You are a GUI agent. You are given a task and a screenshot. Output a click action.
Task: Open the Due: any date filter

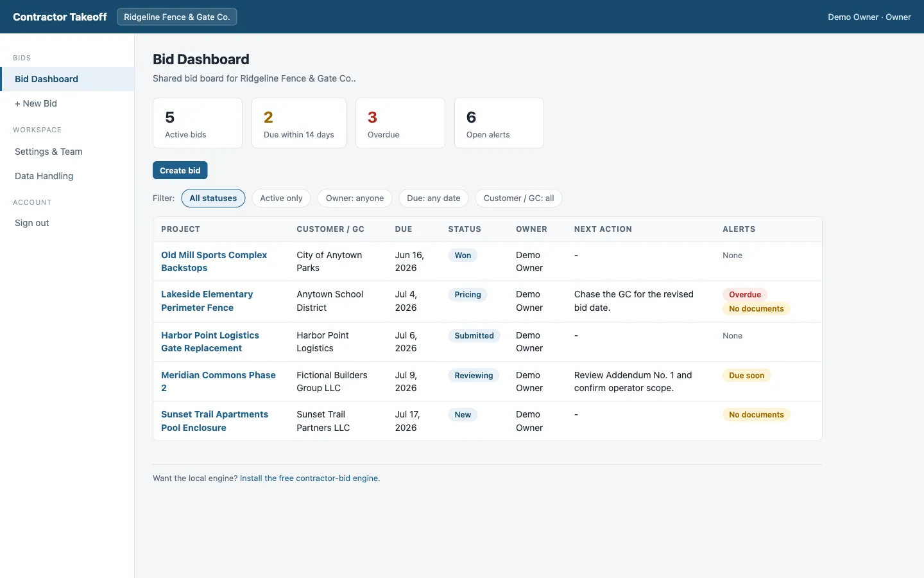tap(434, 198)
